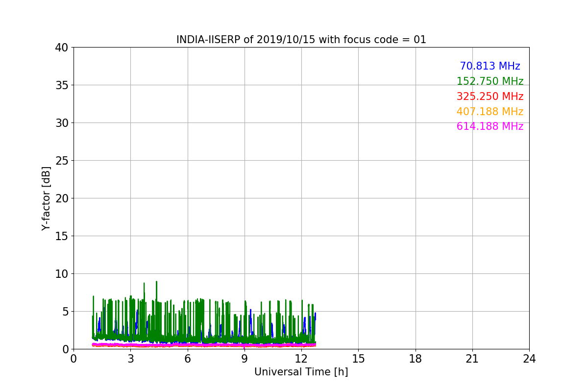Click the plot title mentioning INDIA-IISERP

coord(301,40)
